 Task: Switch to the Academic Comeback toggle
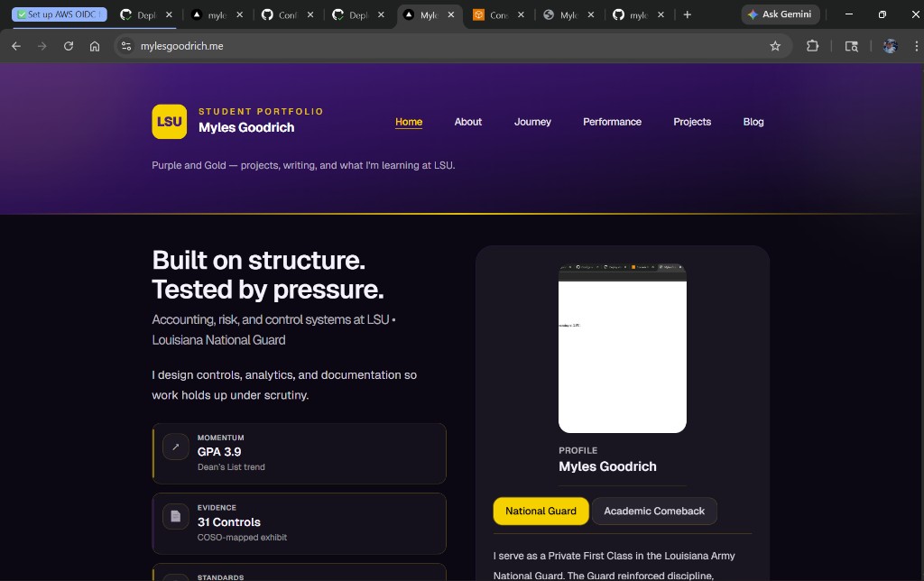click(654, 511)
